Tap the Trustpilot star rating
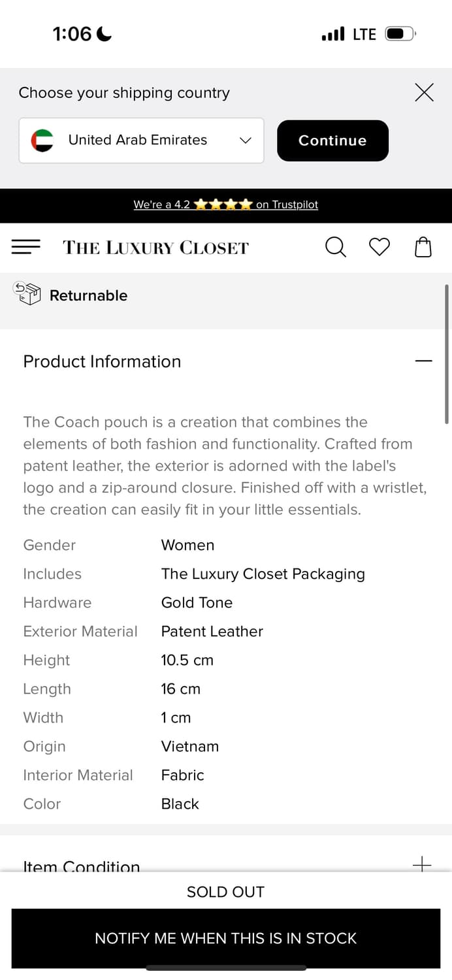The image size is (452, 980). [x=223, y=204]
